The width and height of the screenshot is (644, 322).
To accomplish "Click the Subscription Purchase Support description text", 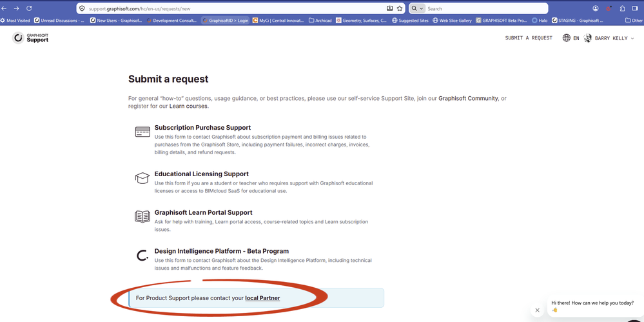I will (x=262, y=145).
